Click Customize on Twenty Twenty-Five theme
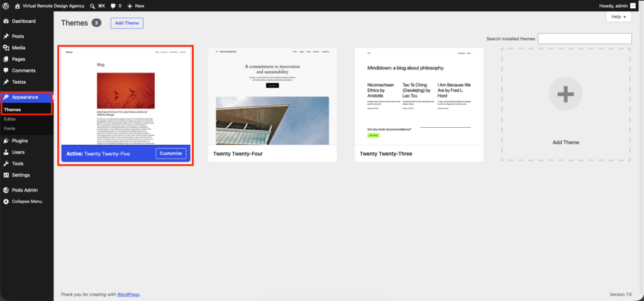Image resolution: width=644 pixels, height=301 pixels. (171, 154)
